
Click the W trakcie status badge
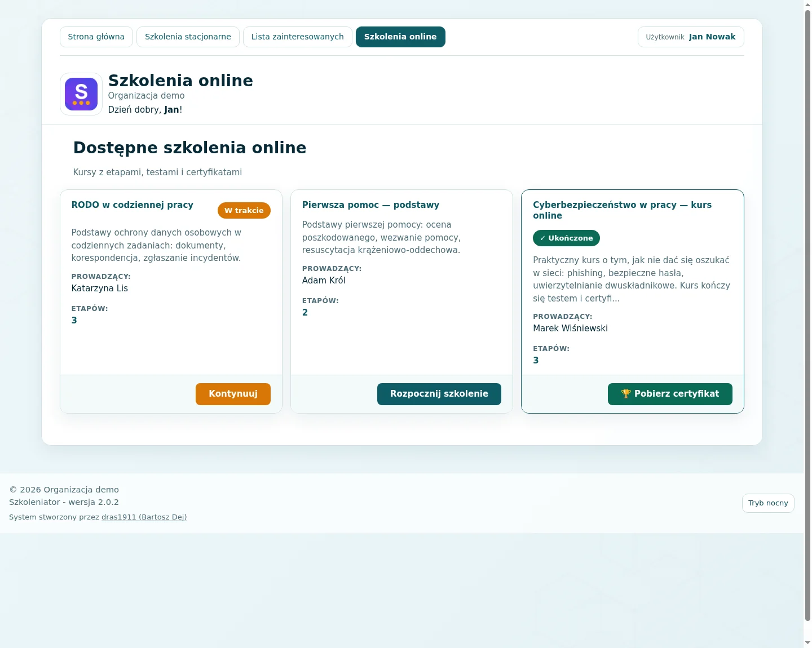(244, 211)
